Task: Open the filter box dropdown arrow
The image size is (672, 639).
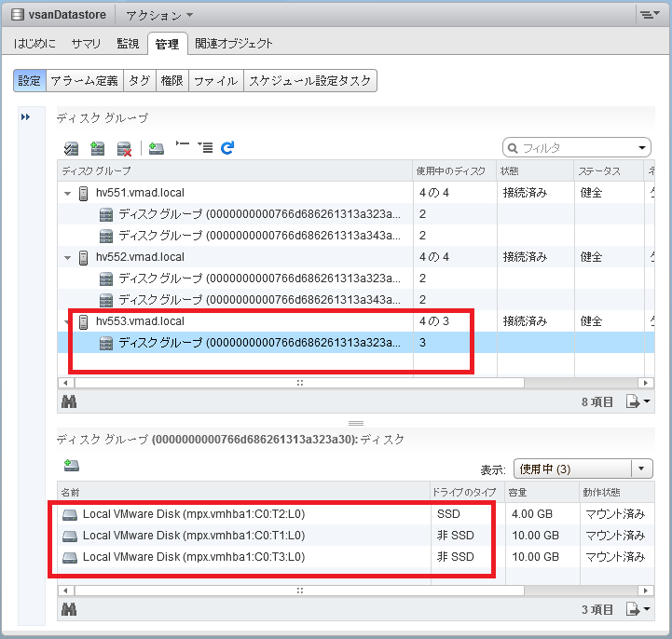Action: point(642,148)
